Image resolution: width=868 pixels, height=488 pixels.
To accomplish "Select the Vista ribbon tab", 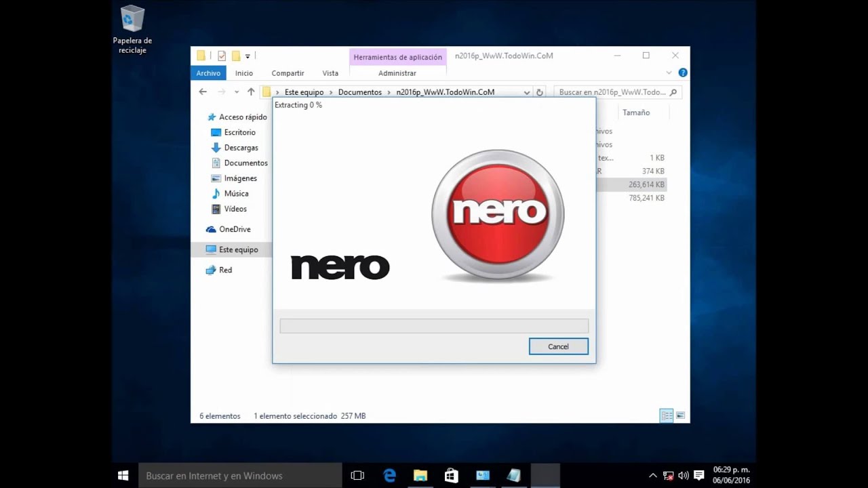I will (330, 73).
